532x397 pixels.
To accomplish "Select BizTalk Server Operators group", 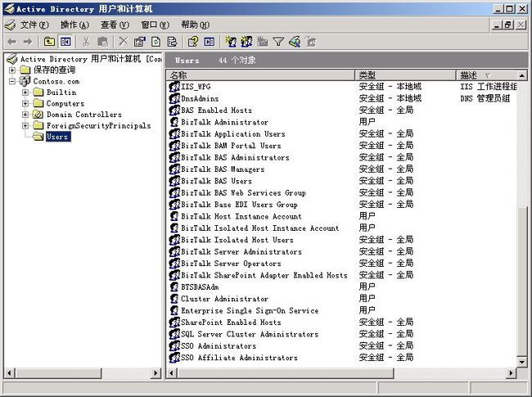I will pos(231,264).
